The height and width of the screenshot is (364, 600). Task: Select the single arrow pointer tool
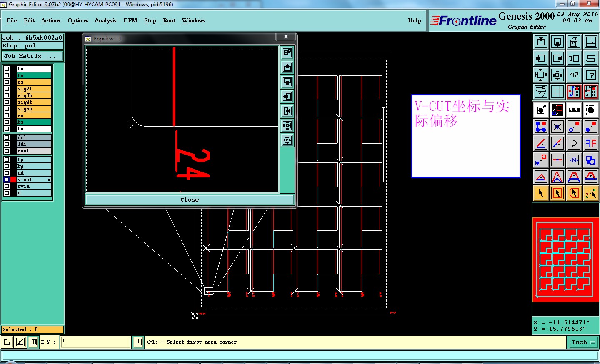[x=541, y=193]
